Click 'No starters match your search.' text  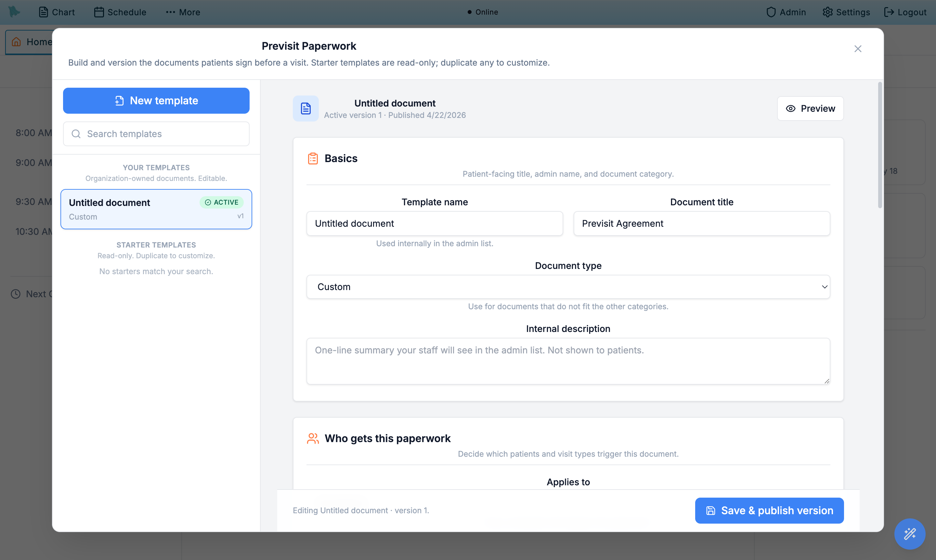pos(156,271)
